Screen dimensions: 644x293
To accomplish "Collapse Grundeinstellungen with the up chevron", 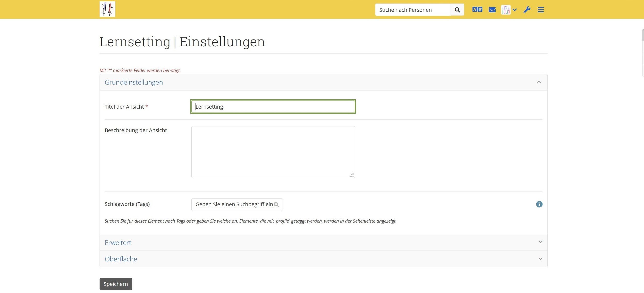I will 539,82.
